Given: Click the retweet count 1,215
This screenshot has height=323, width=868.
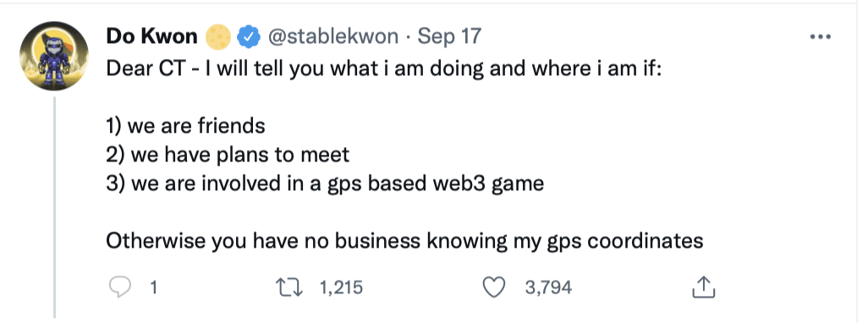Looking at the screenshot, I should (x=341, y=287).
